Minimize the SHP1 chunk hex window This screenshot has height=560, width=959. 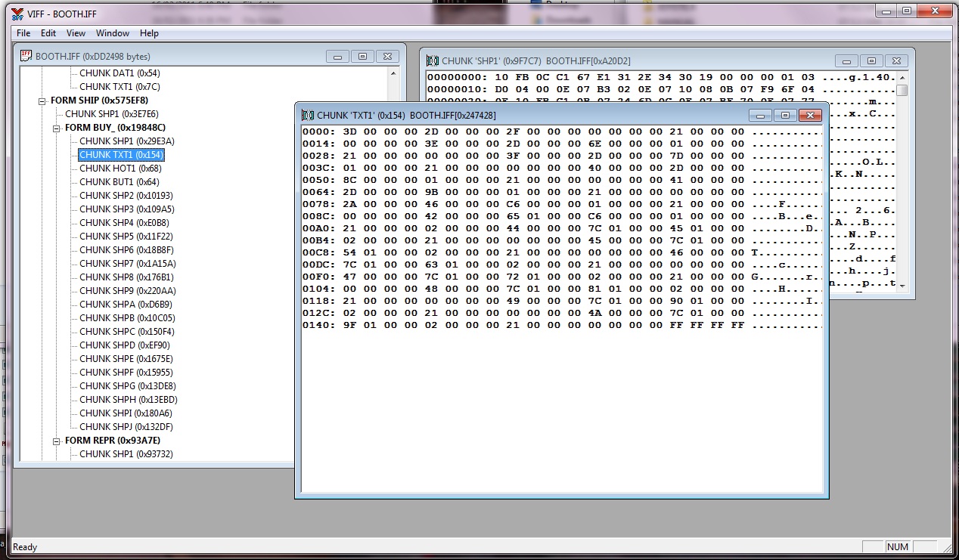[x=848, y=60]
